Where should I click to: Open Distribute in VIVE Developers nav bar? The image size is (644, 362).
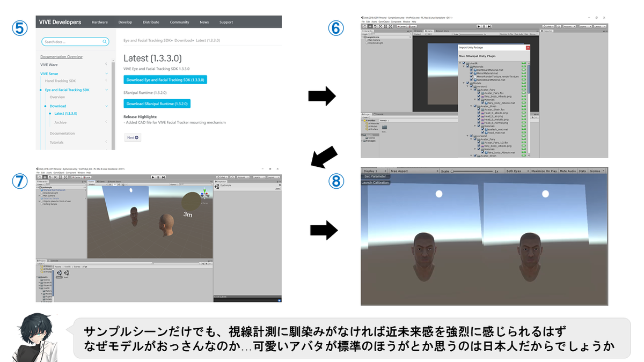pos(151,22)
